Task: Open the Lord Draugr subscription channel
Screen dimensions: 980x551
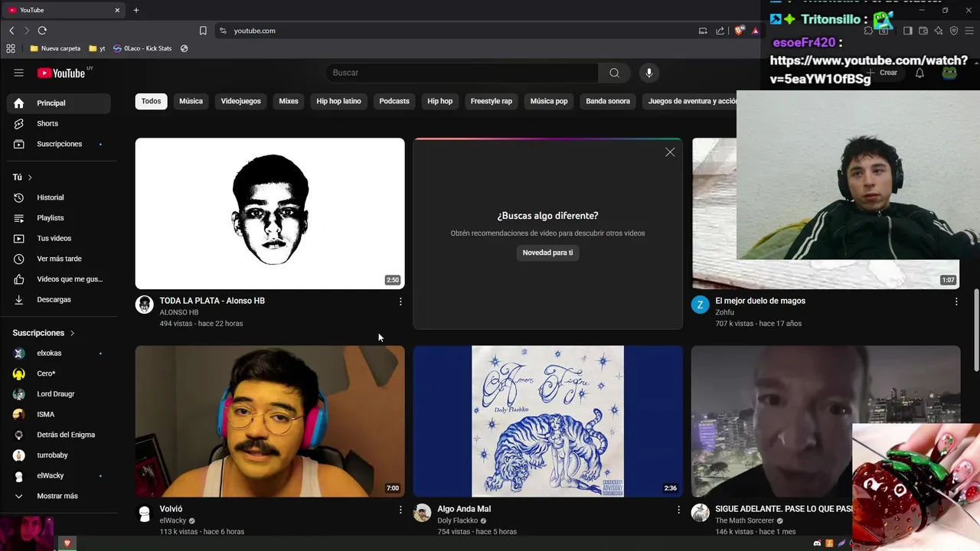Action: [59, 394]
